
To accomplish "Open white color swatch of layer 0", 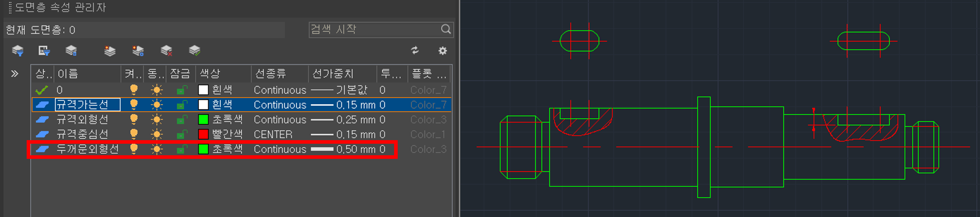I will (x=203, y=90).
